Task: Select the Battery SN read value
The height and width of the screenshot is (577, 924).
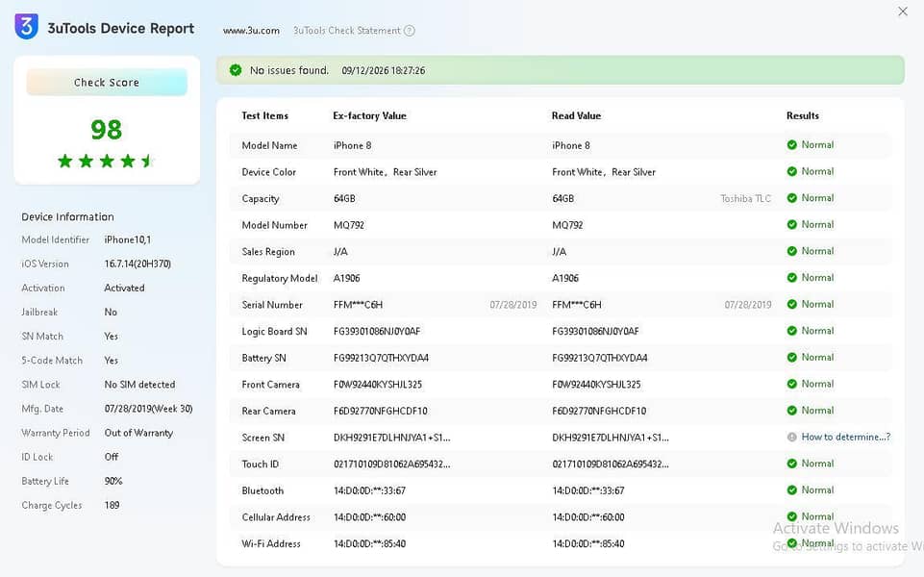Action: tap(600, 358)
